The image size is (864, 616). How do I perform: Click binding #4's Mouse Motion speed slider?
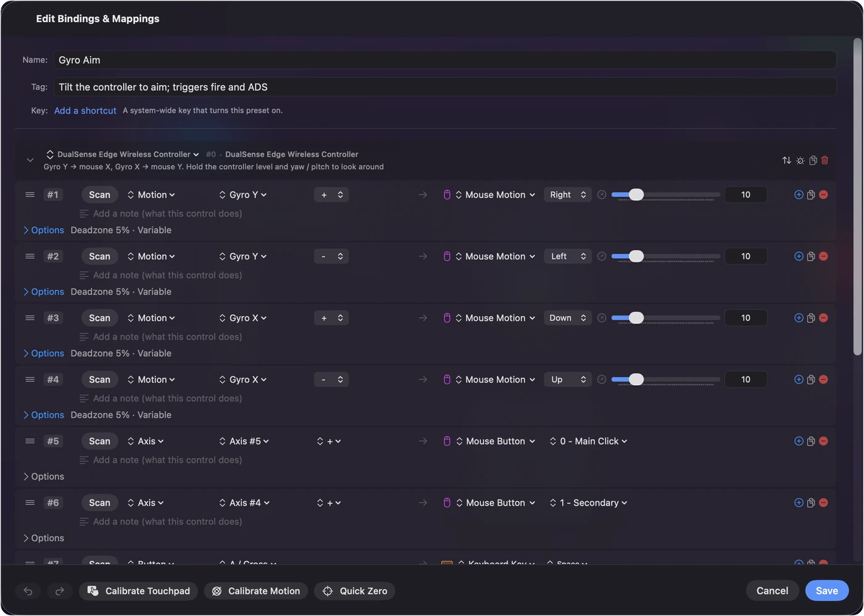point(665,380)
